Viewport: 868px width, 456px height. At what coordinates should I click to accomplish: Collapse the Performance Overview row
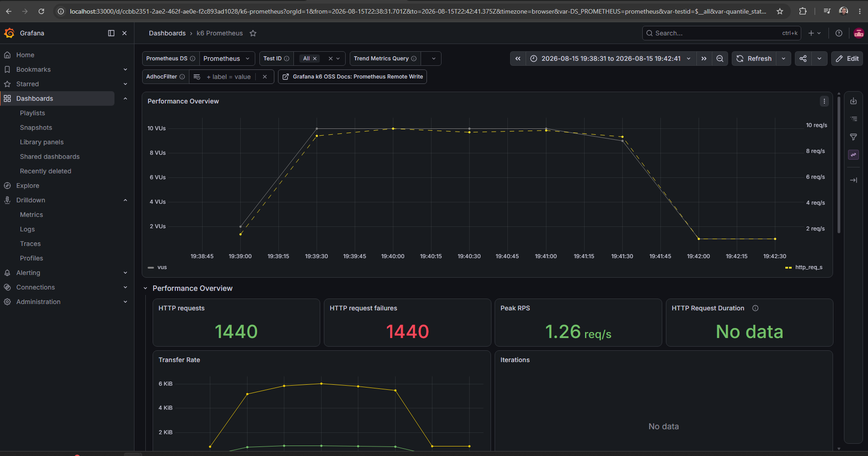(145, 288)
